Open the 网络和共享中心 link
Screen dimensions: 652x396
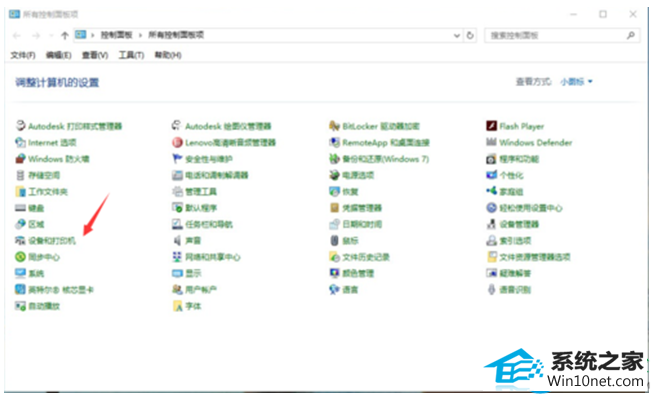click(x=212, y=257)
